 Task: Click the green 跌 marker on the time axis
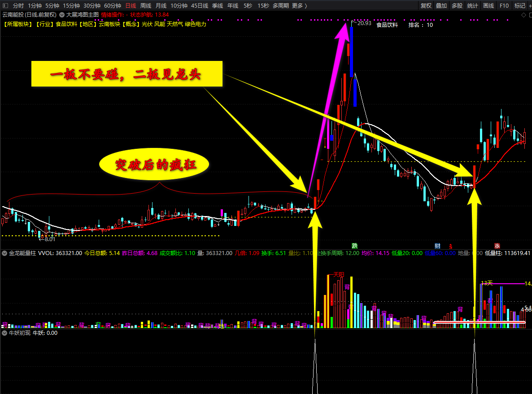click(x=354, y=246)
